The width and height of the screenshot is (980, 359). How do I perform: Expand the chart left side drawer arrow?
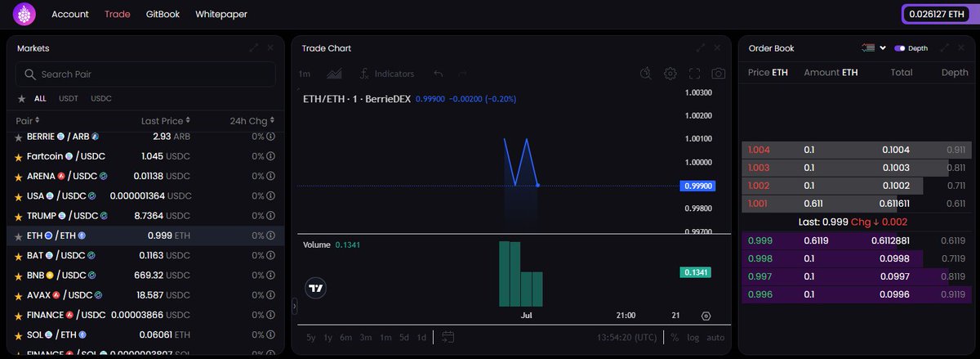[295, 306]
